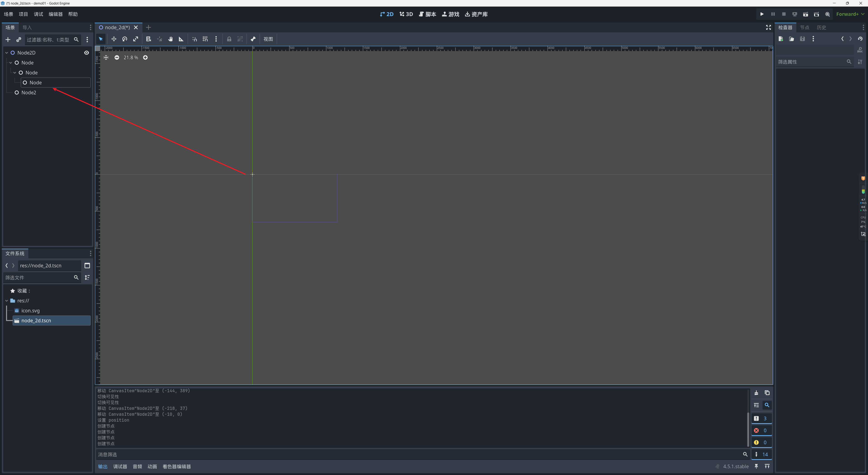Select the Rotate mode tool

pyautogui.click(x=125, y=39)
